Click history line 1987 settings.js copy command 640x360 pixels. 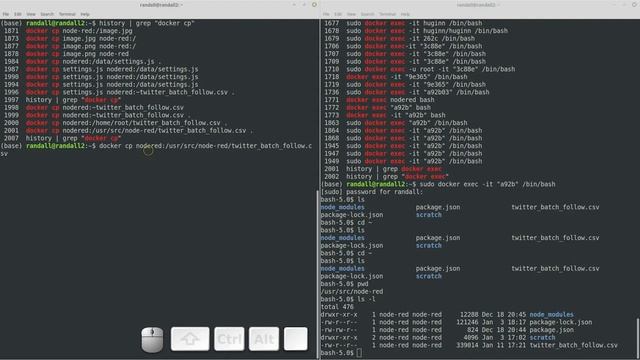click(x=101, y=69)
